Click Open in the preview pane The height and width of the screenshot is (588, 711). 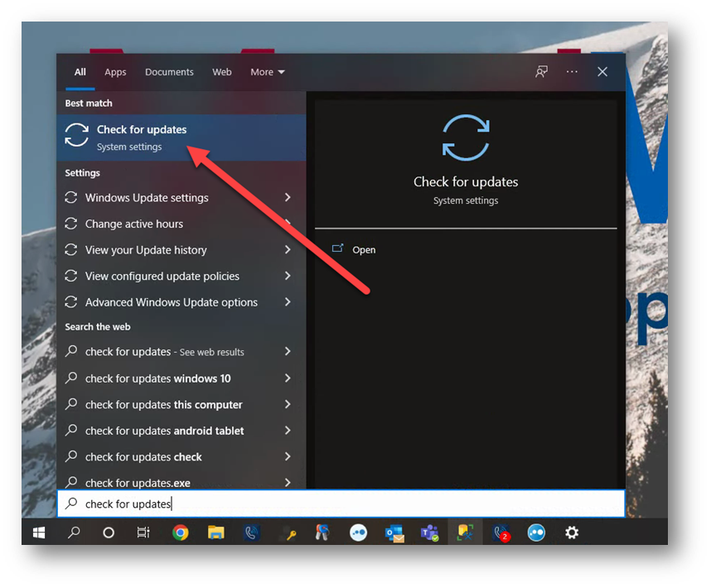coord(363,249)
